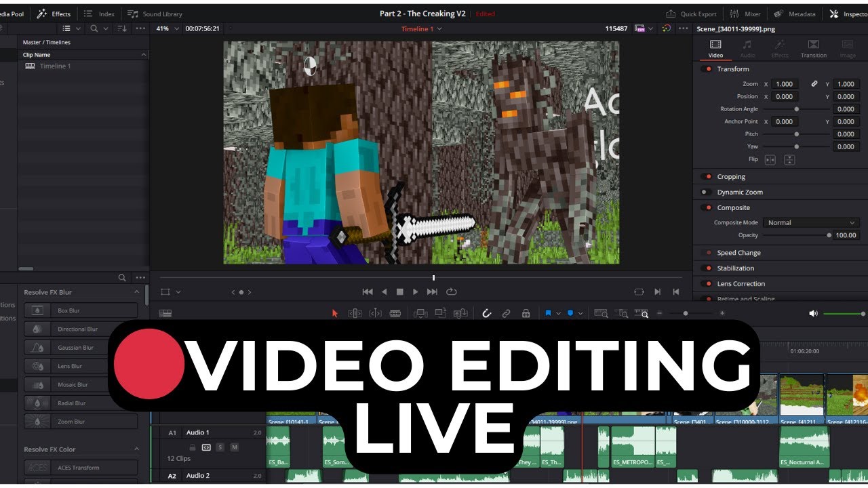Open the Mixer panel
The image size is (868, 488).
coord(745,14)
